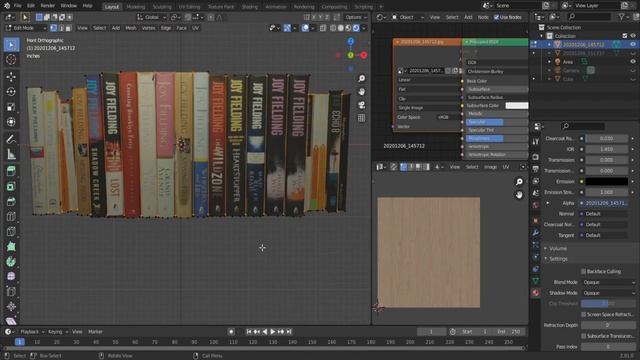Select the Loop Cut tool

[x=11, y=217]
